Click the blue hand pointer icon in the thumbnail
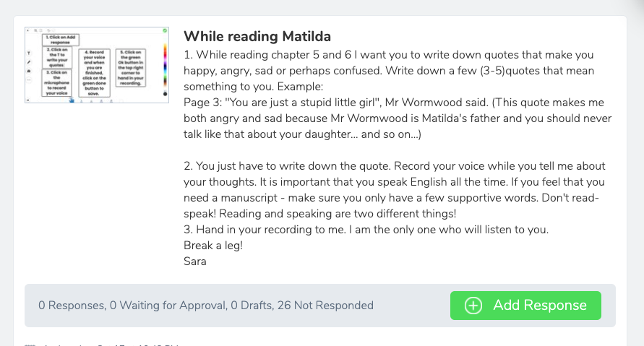The image size is (644, 346). pyautogui.click(x=72, y=100)
